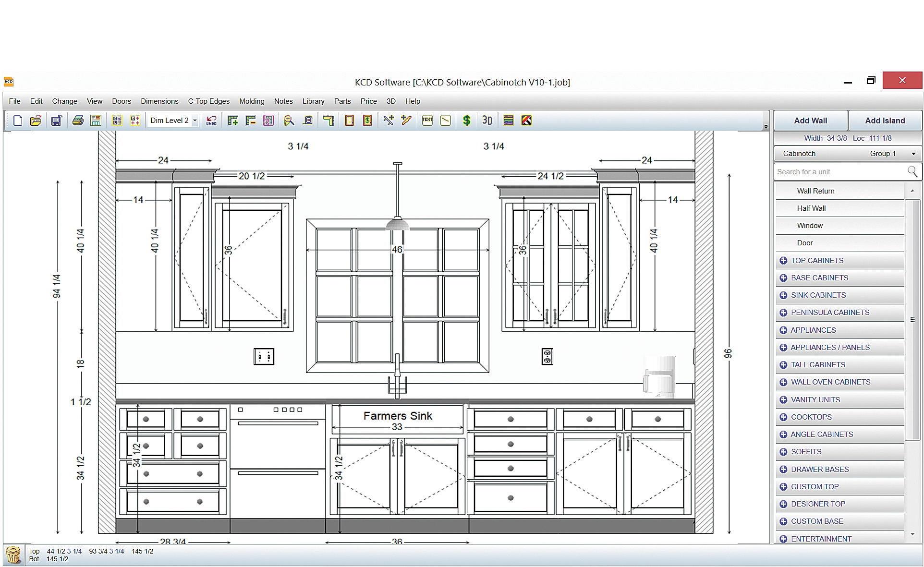Viewport: 924px width, 567px height.
Task: Open the Dim Level 2 dropdown
Action: coord(195,121)
